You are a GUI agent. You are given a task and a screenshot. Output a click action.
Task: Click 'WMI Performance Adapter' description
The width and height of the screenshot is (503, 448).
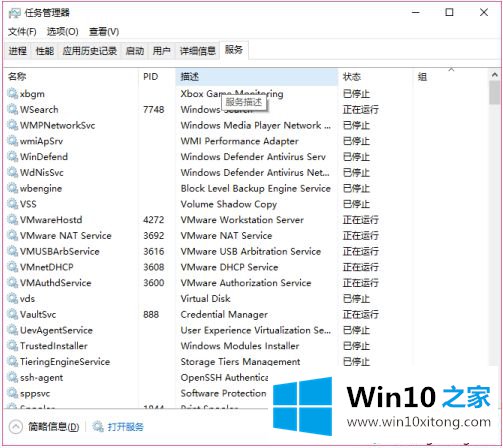click(239, 141)
